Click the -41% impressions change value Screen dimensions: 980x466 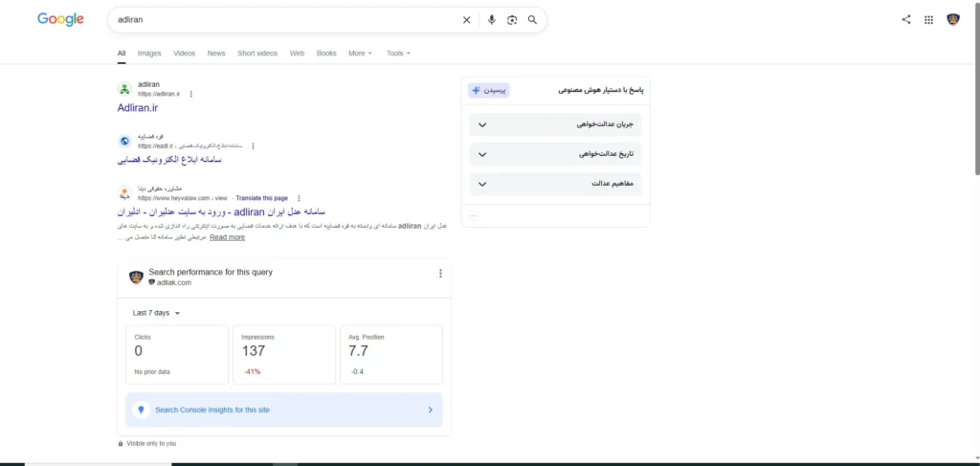coord(252,371)
